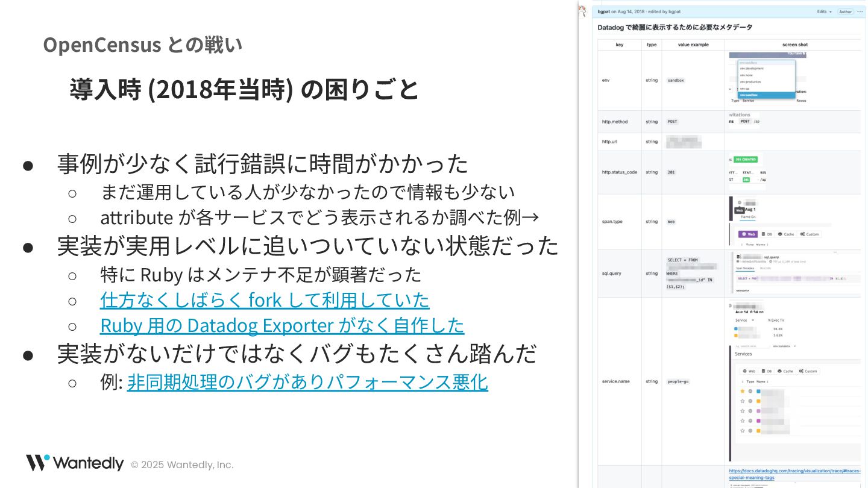This screenshot has height=488, width=868.
Task: Select the Web tab in span.type screenshot
Action: coord(749,234)
